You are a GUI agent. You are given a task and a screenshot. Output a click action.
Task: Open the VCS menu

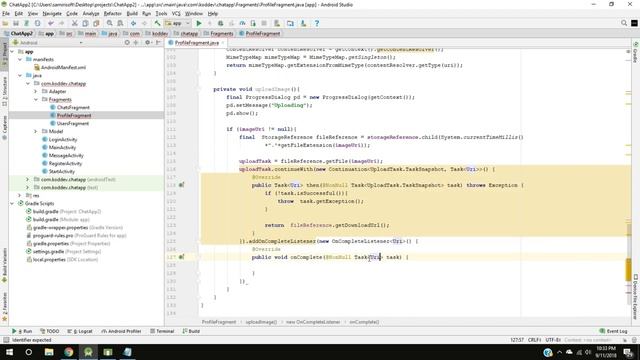[x=176, y=13]
